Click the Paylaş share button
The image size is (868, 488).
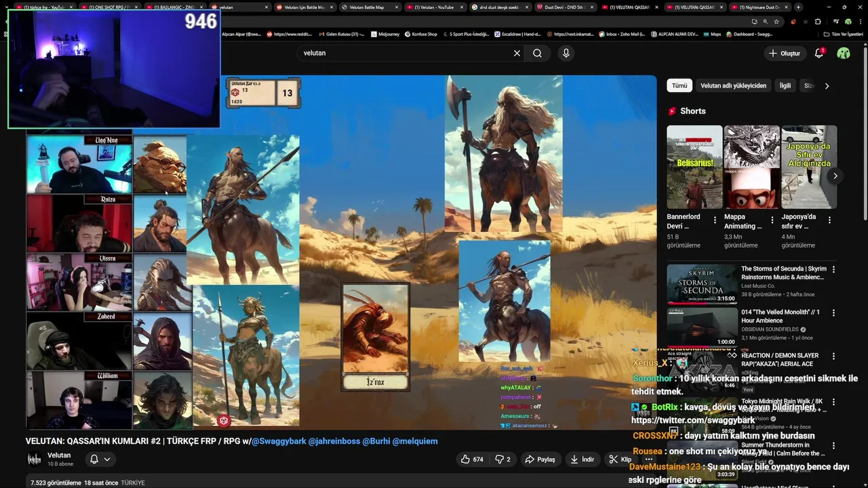point(540,459)
